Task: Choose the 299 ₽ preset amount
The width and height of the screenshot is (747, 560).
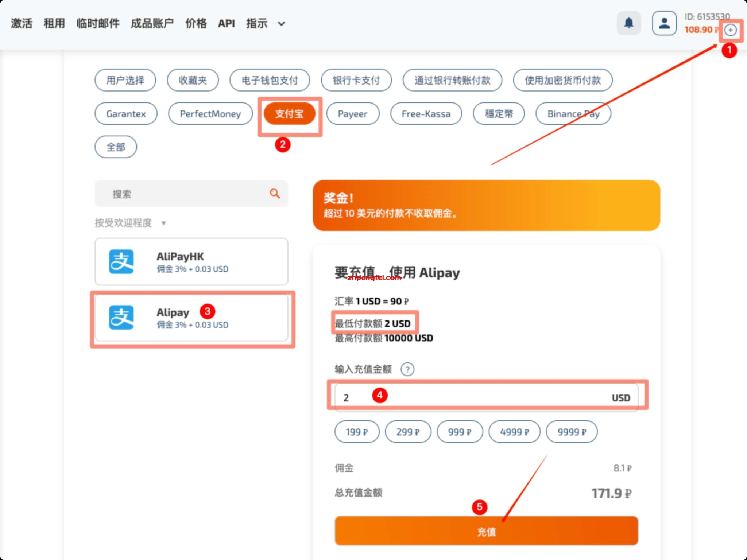Action: tap(408, 432)
